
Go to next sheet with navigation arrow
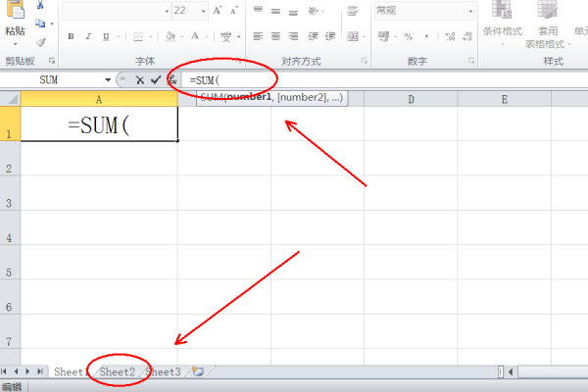click(27, 371)
